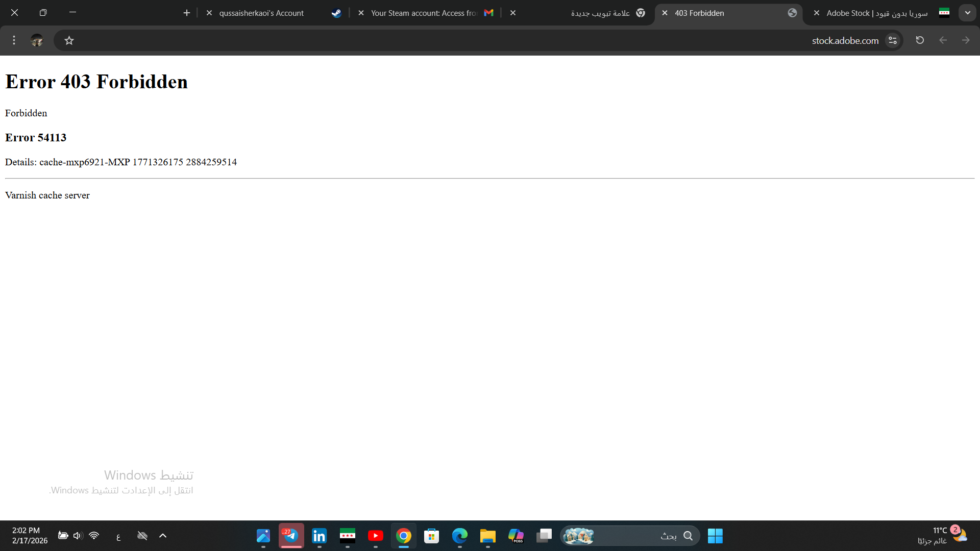Toggle the Wi-Fi network tray icon
The height and width of the screenshot is (551, 980).
pyautogui.click(x=94, y=536)
